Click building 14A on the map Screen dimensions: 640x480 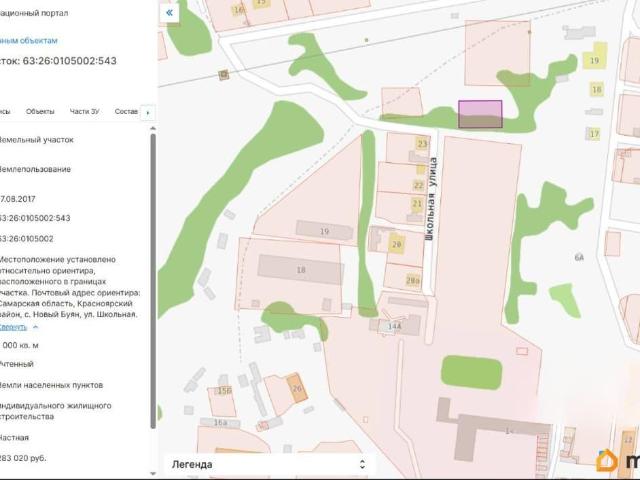click(x=395, y=326)
